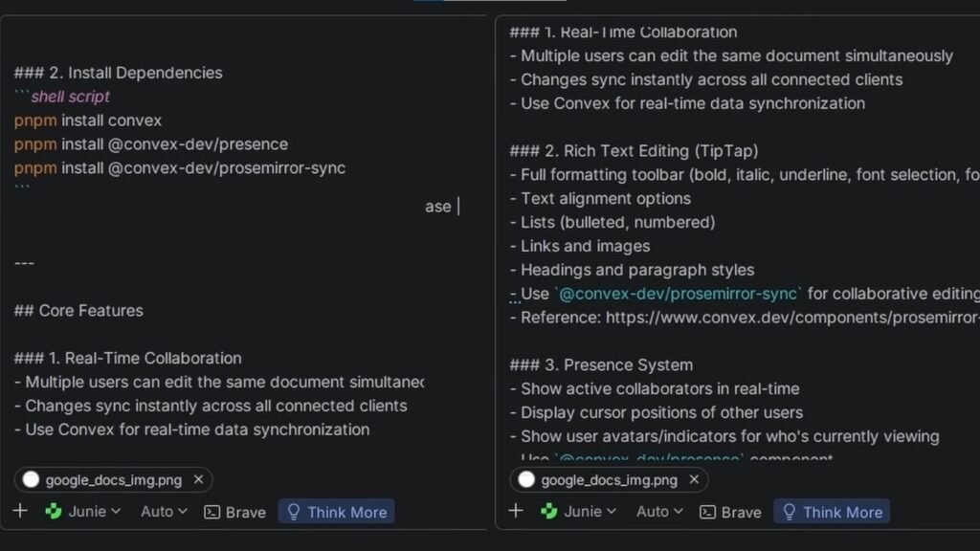The height and width of the screenshot is (551, 980).
Task: Click the green Junie logo in left panel
Action: pyautogui.click(x=54, y=512)
